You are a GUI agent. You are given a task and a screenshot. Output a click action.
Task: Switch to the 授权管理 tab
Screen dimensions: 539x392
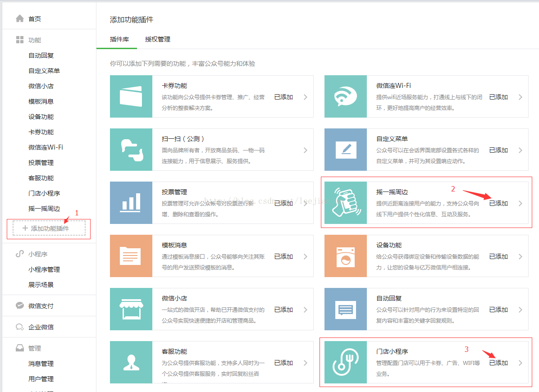[157, 39]
